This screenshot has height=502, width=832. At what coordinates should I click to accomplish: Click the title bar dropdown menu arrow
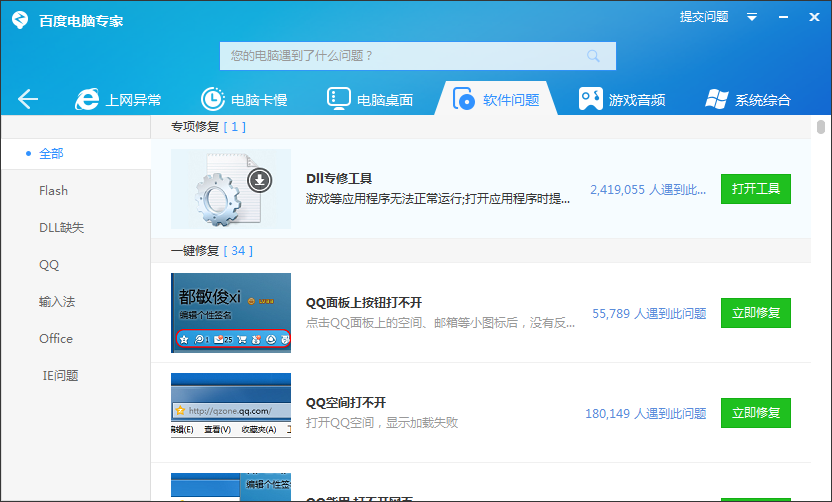(x=752, y=17)
